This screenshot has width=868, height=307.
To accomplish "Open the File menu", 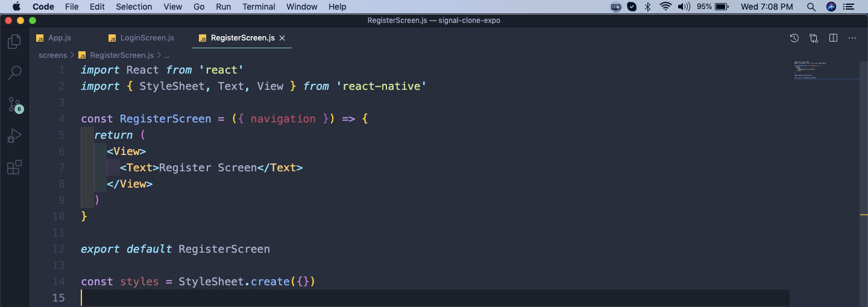I will pyautogui.click(x=72, y=7).
